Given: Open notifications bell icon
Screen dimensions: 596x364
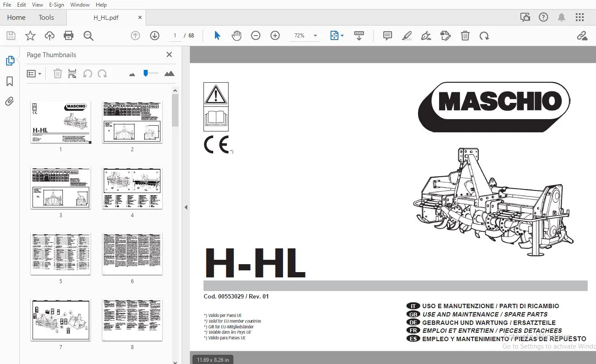Looking at the screenshot, I should pos(562,18).
